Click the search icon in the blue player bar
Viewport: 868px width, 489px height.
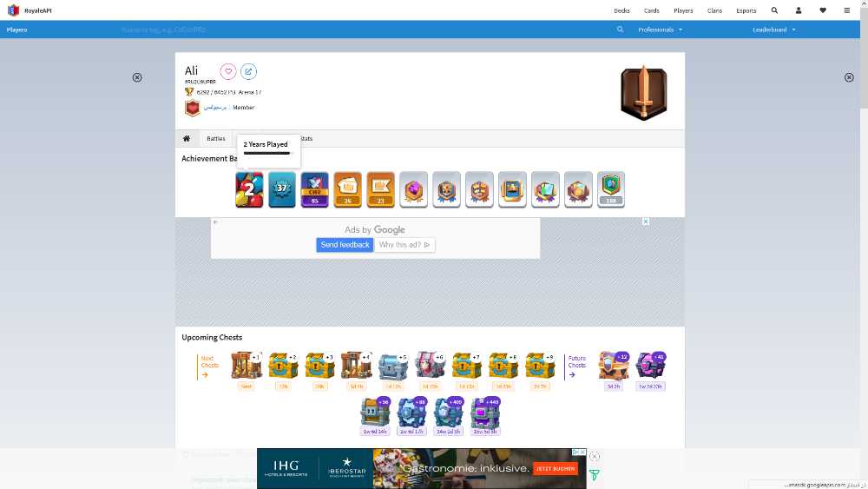pyautogui.click(x=620, y=30)
